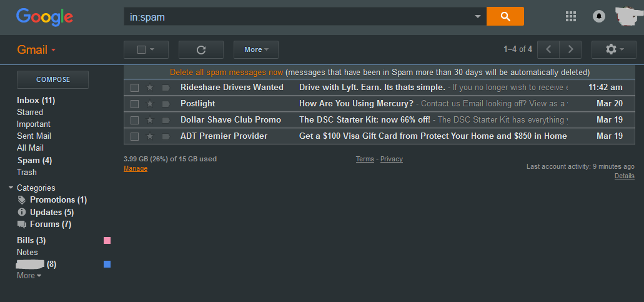Go to the older messages arrow
644x302 pixels.
pos(570,50)
